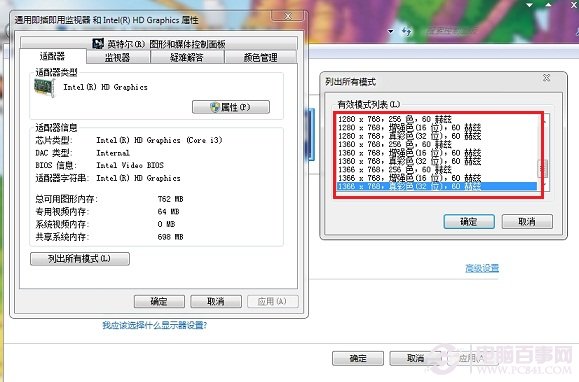Select 1360 x 768 增强色(16 位) mode

(436, 153)
